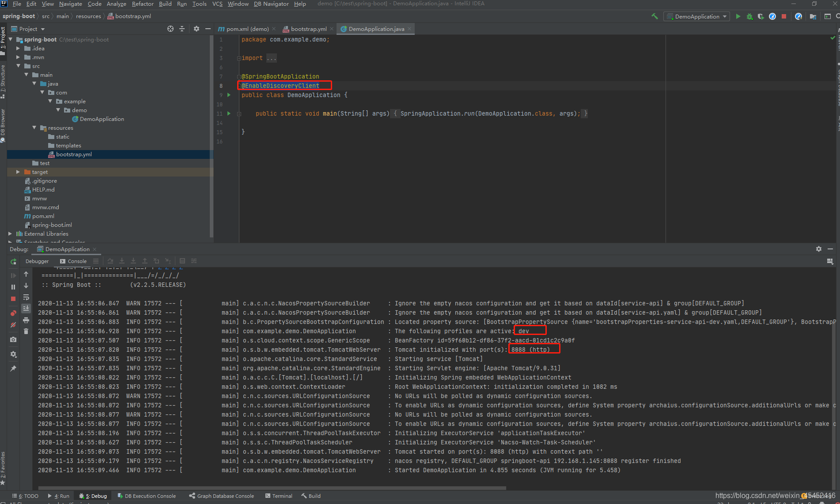The height and width of the screenshot is (504, 840).
Task: Run with coverage shield icon
Action: coord(761,16)
